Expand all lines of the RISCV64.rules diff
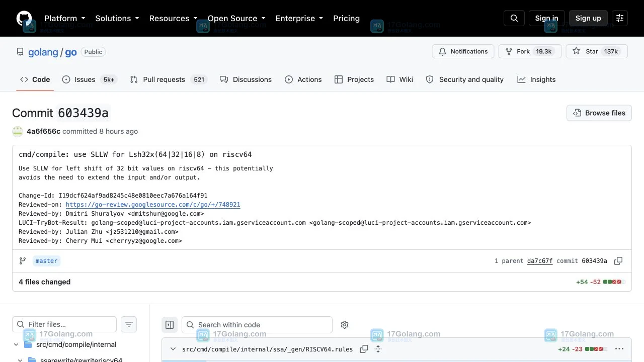The width and height of the screenshot is (644, 362). coord(378,349)
